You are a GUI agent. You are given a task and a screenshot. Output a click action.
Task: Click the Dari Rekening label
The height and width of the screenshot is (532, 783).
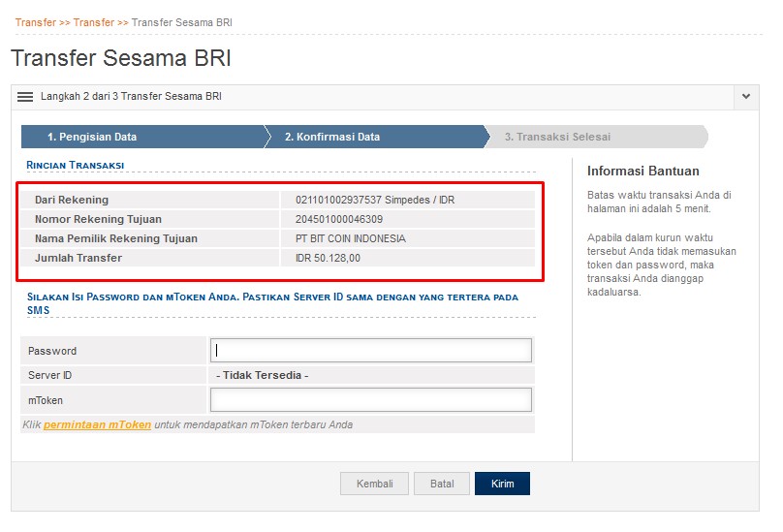pos(72,200)
